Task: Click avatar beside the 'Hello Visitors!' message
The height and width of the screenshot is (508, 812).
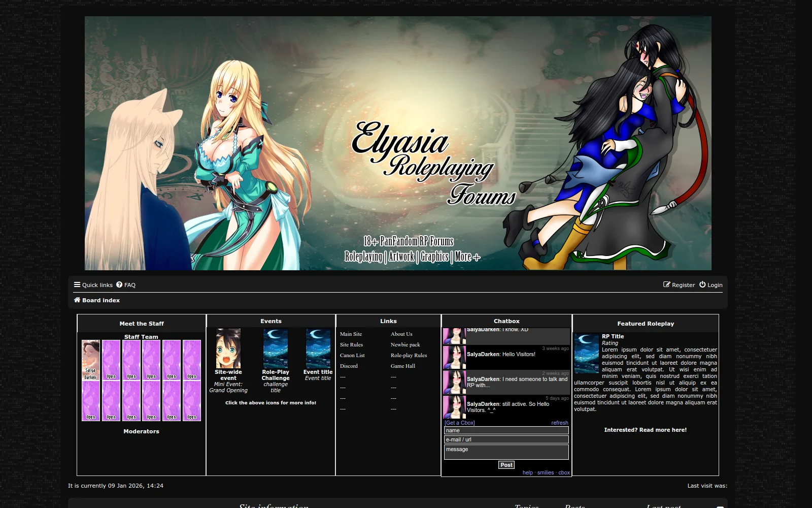Action: tap(454, 358)
